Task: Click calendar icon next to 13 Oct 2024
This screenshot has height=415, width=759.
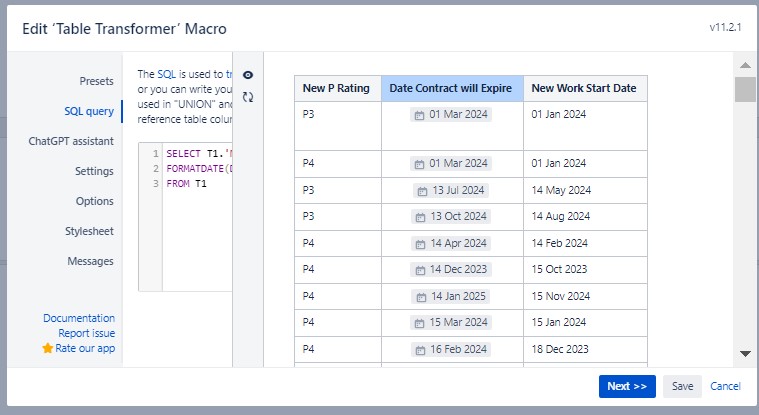Action: click(x=420, y=217)
